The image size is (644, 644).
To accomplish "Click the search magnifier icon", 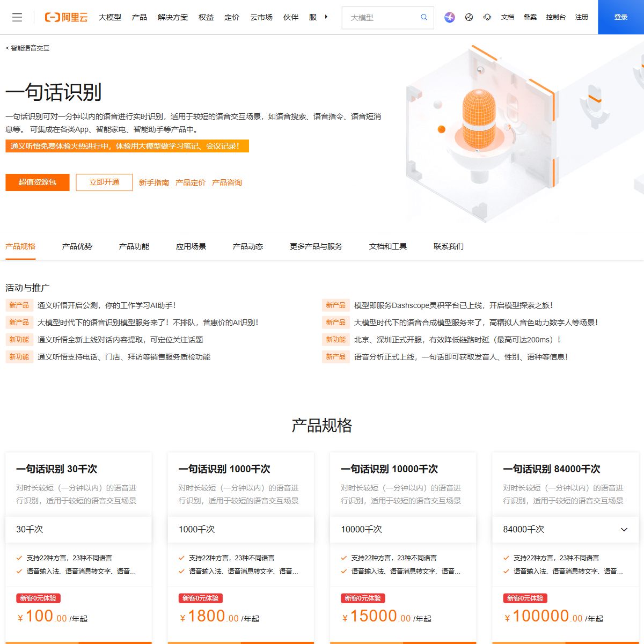I will coord(424,17).
